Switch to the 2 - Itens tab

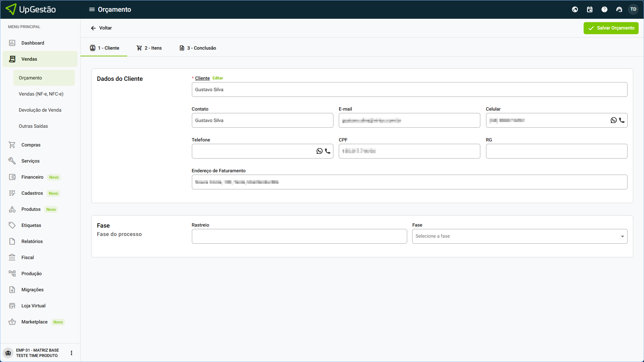(x=149, y=48)
